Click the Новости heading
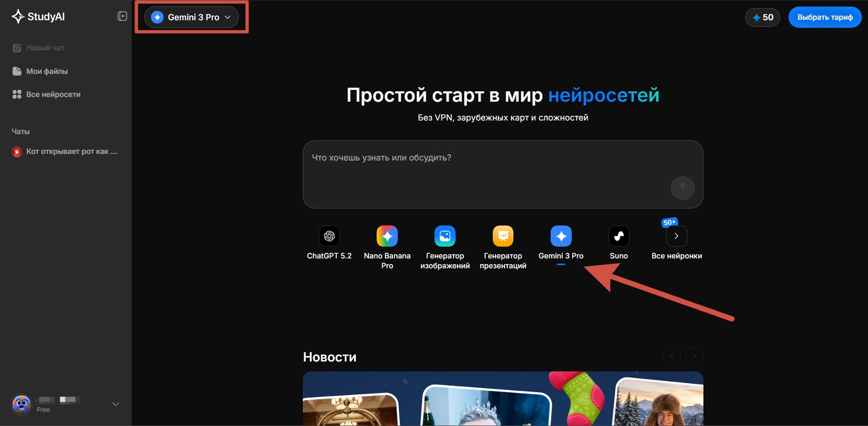Image resolution: width=868 pixels, height=426 pixels. [330, 357]
